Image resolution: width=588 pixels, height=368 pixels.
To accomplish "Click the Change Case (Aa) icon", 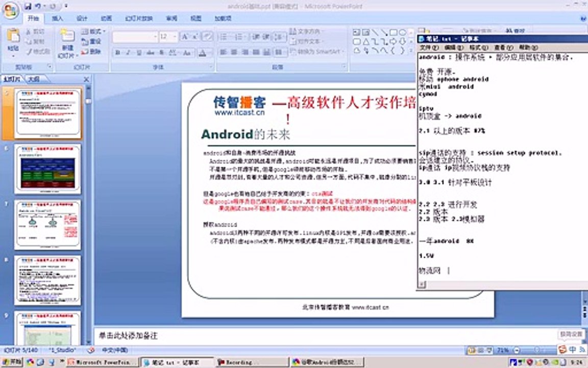I will pyautogui.click(x=187, y=53).
